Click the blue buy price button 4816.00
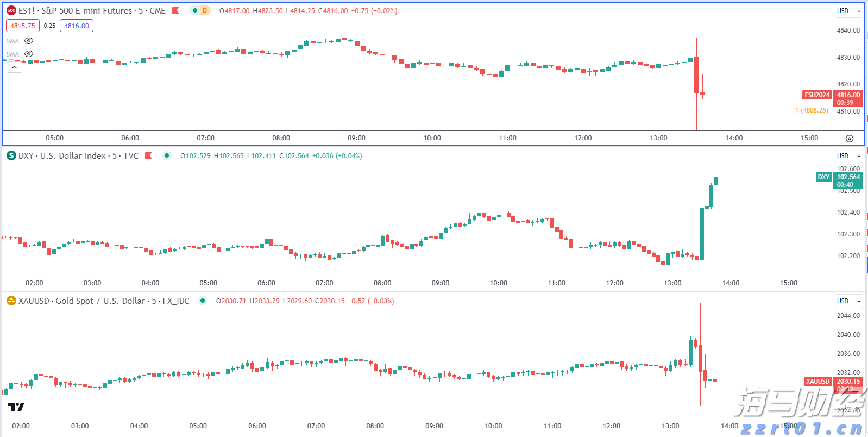This screenshot has height=437, width=868. [77, 26]
